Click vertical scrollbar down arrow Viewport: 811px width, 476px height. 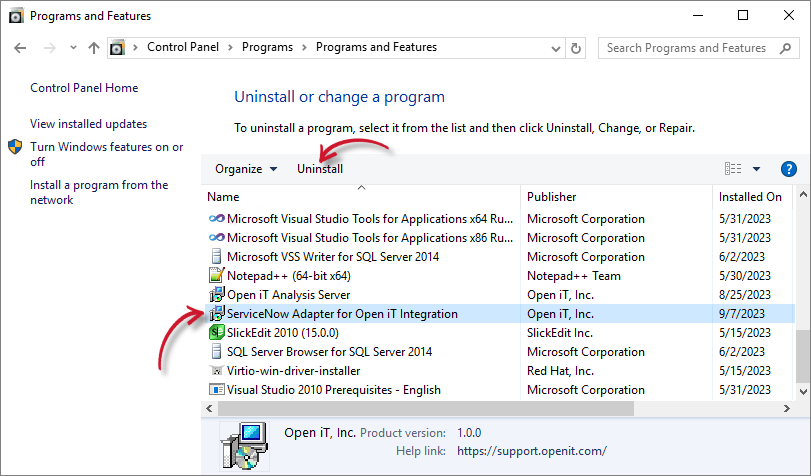click(x=803, y=392)
